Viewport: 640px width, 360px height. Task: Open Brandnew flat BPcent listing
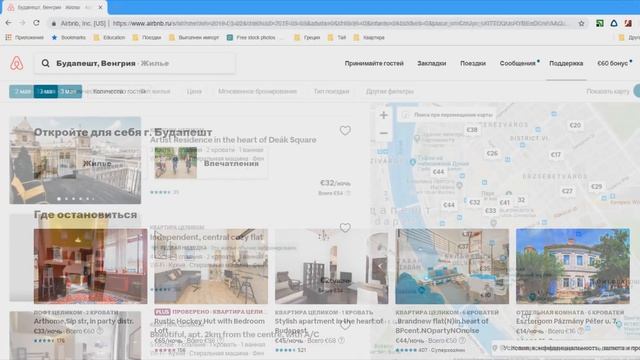(x=442, y=325)
